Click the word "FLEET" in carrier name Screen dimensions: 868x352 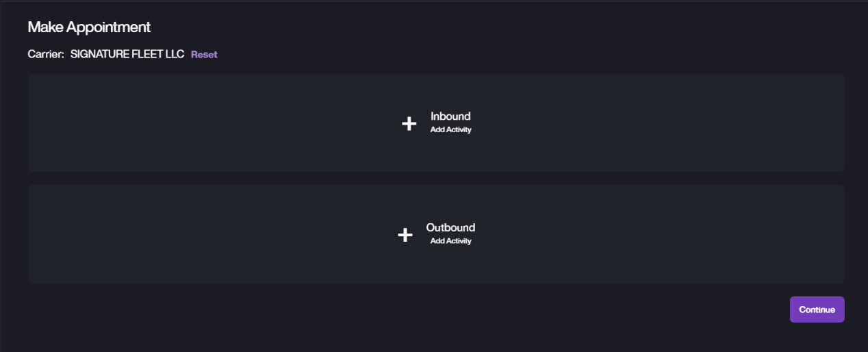click(142, 54)
